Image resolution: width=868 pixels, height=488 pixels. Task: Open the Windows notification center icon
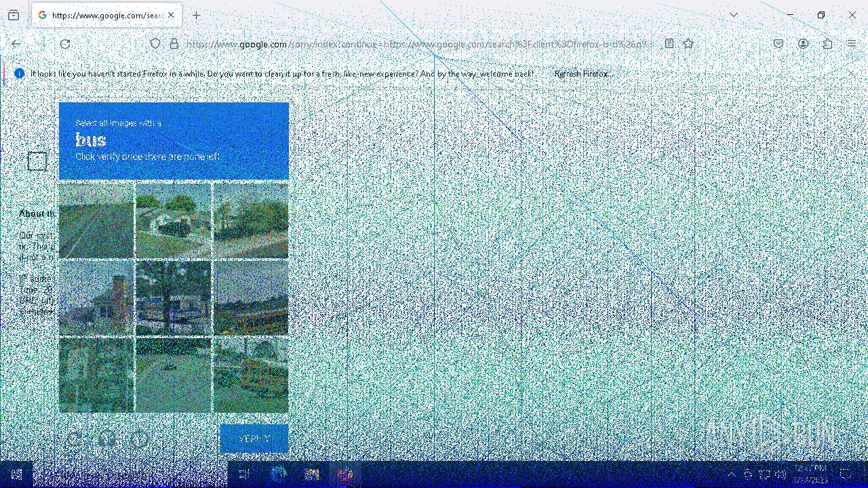845,474
